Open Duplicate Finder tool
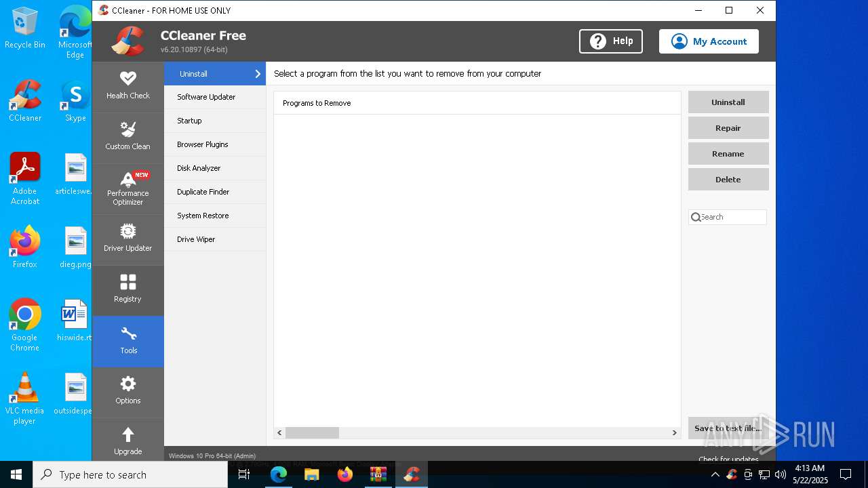 [215, 192]
